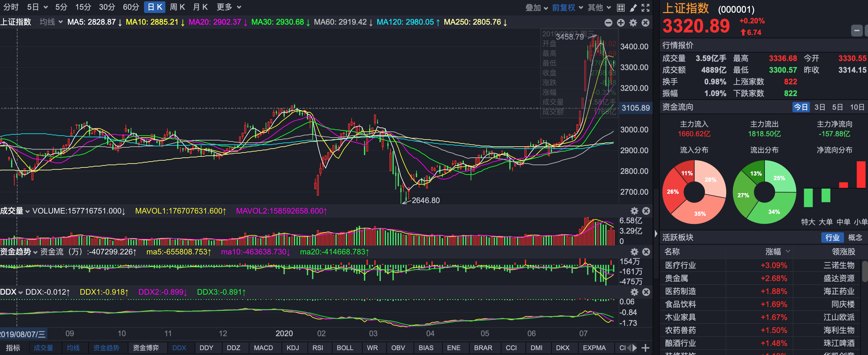
Task: Switch to 周K weekly chart
Action: click(x=177, y=7)
